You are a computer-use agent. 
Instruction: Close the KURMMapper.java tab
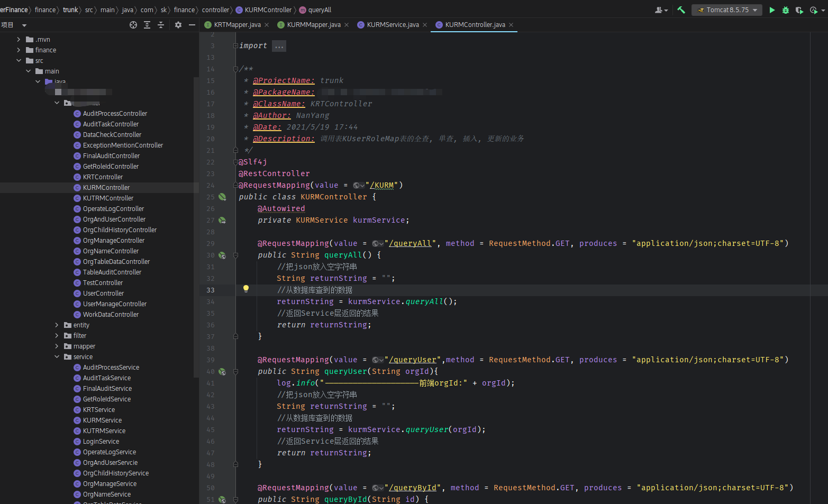click(347, 25)
